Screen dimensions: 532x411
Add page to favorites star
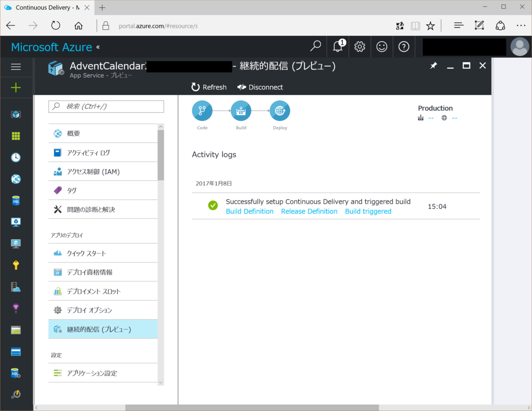431,25
